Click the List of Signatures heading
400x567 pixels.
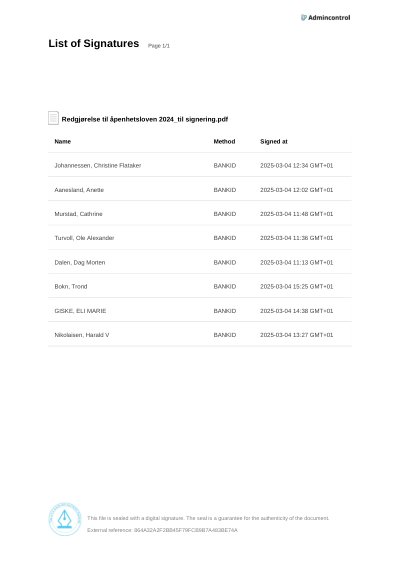coord(94,43)
